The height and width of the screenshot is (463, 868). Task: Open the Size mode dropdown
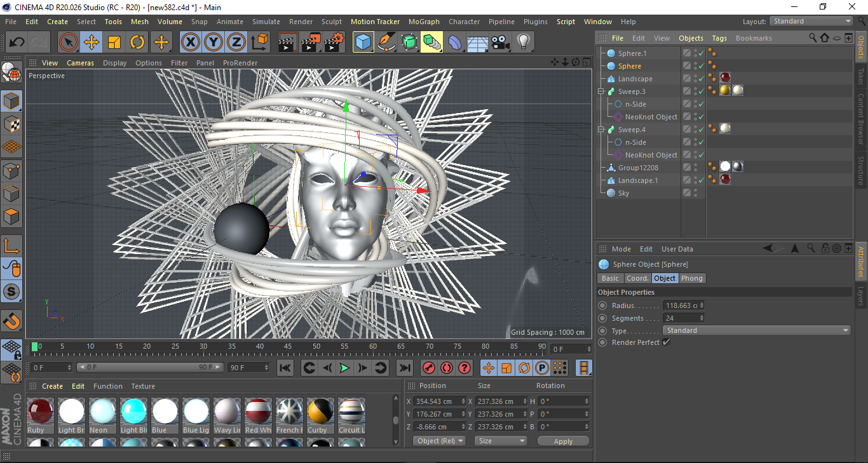pos(501,441)
